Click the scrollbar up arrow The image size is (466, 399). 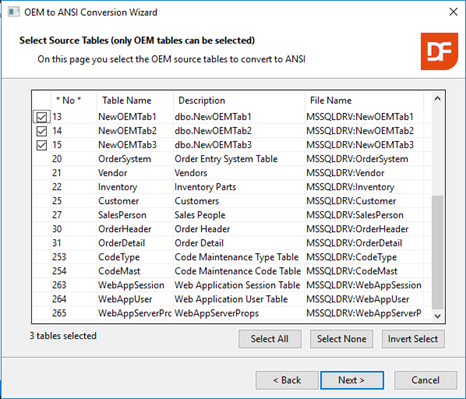coord(437,99)
